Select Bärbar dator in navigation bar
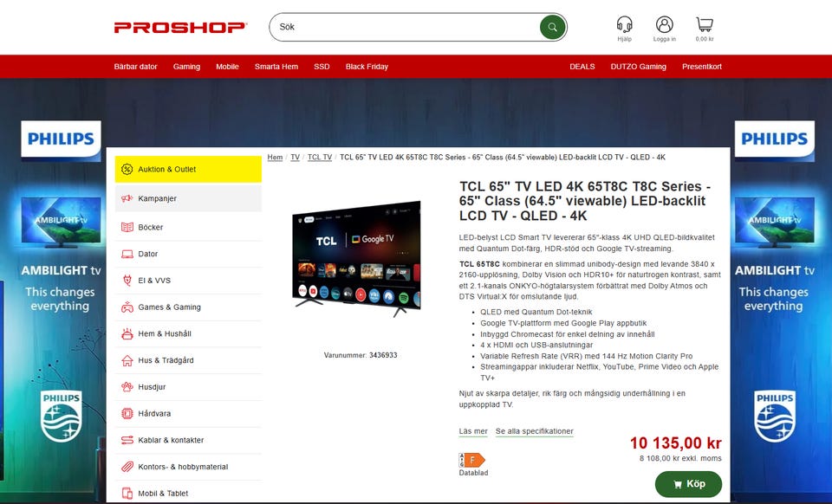Viewport: 832px width, 504px height. click(136, 67)
